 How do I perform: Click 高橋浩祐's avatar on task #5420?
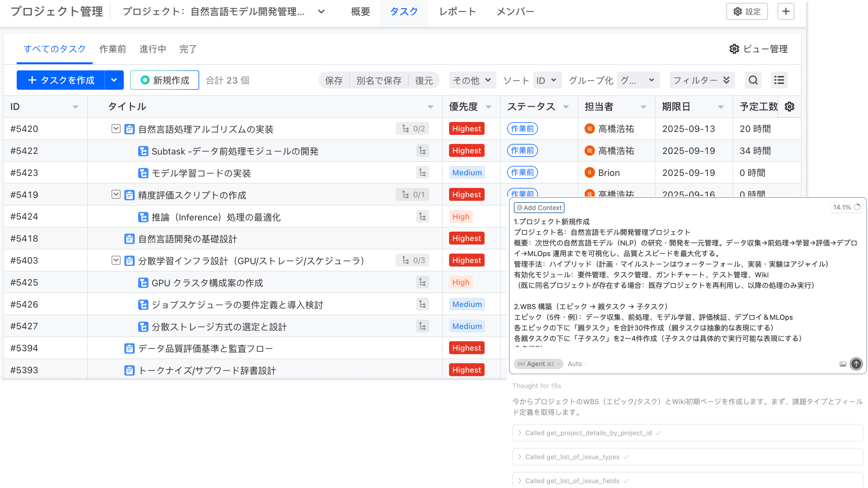tap(589, 129)
